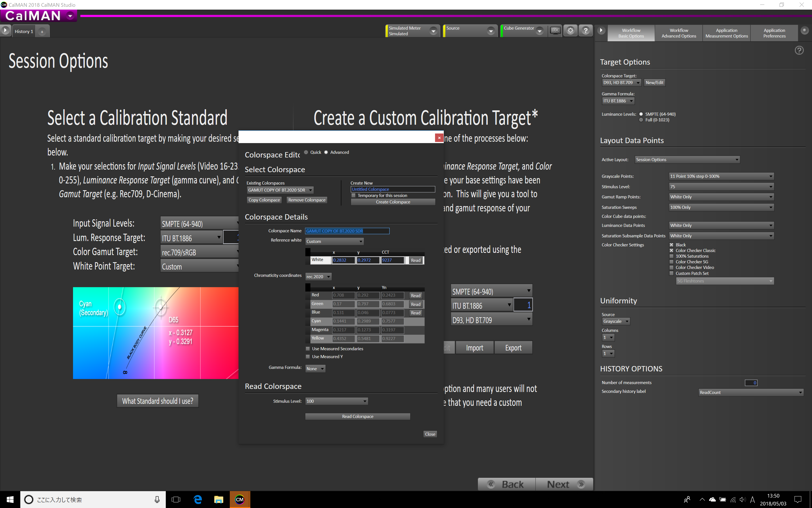Click the Untitled Colorspace name field
This screenshot has width=812, height=508.
(x=393, y=189)
